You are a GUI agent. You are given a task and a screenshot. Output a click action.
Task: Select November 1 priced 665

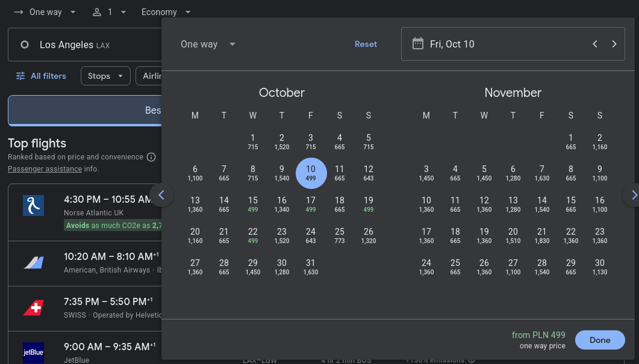(570, 142)
